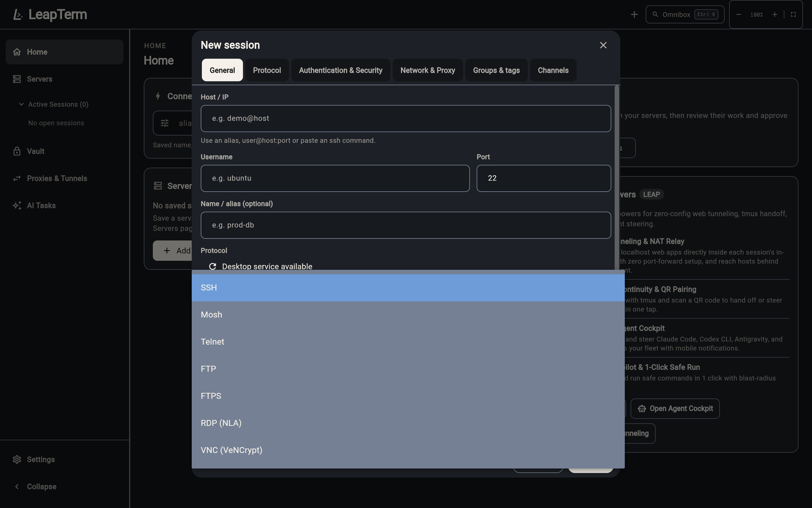
Task: Click the LeapTerm logo icon
Action: (18, 14)
